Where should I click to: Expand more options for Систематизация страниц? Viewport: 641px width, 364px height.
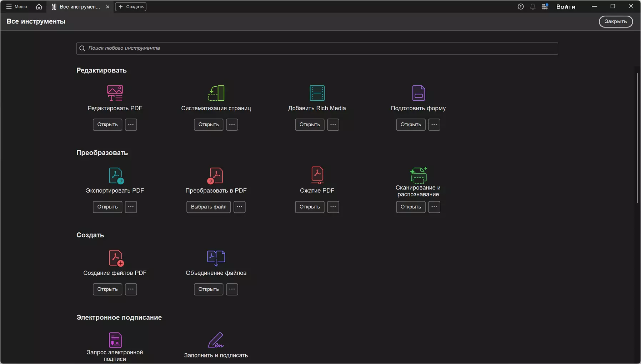pyautogui.click(x=232, y=125)
